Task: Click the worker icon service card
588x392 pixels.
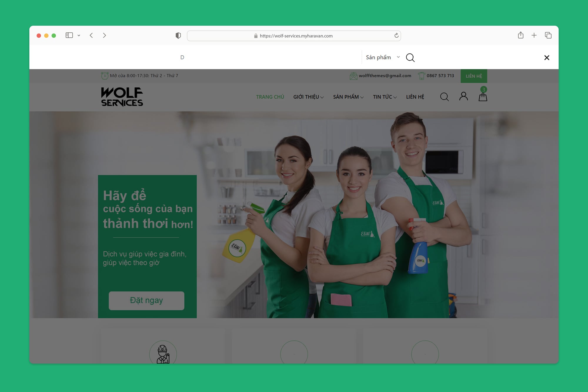Action: 163,354
